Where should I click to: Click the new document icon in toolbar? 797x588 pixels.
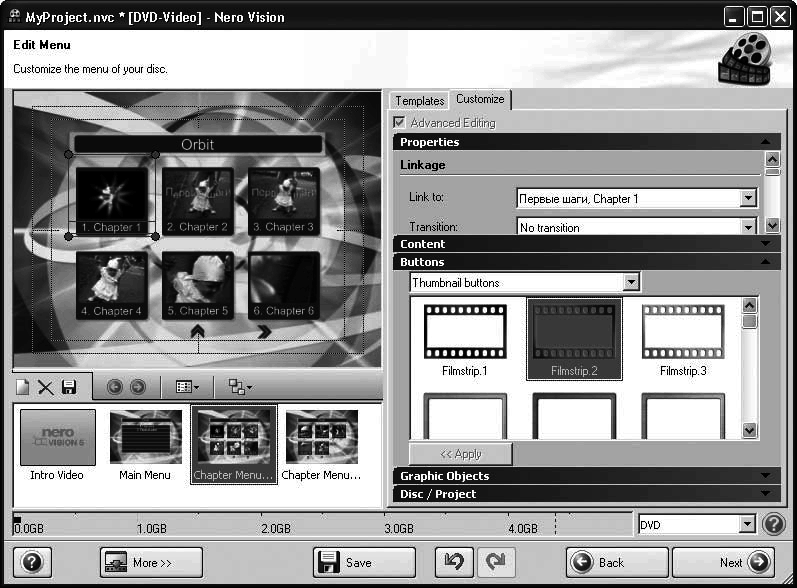coord(23,387)
